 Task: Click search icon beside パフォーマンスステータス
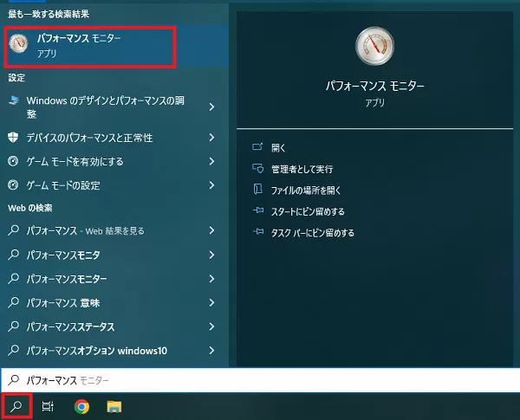[13, 326]
